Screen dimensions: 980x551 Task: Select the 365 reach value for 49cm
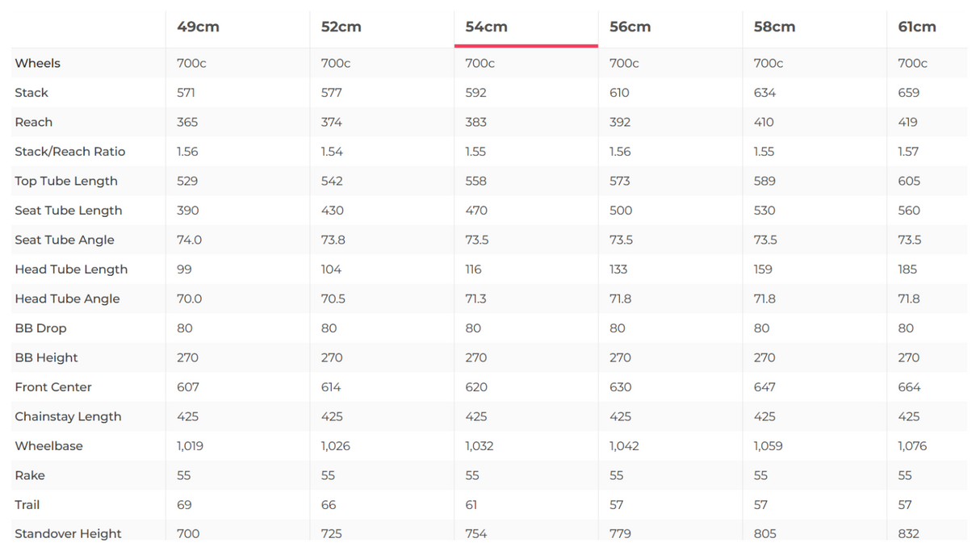(187, 122)
